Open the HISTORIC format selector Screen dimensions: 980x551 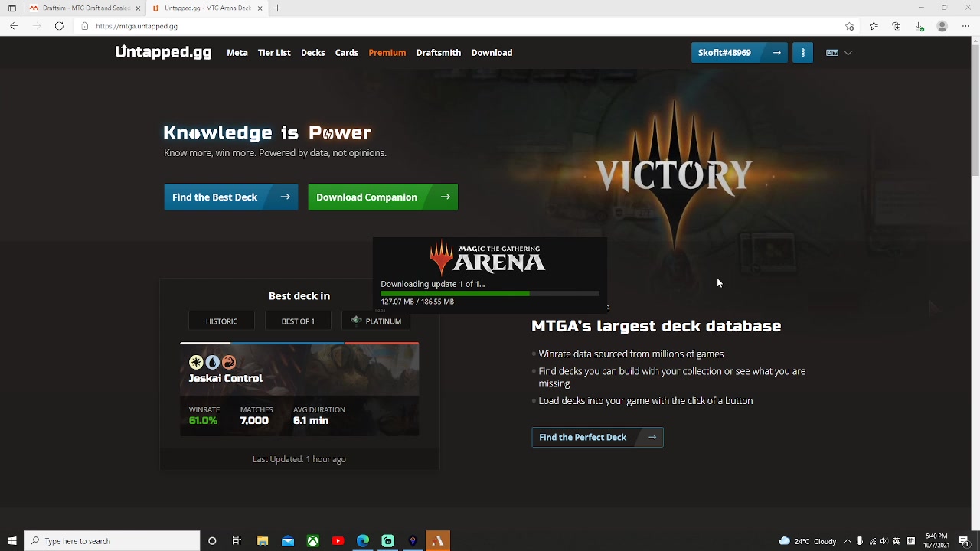221,321
